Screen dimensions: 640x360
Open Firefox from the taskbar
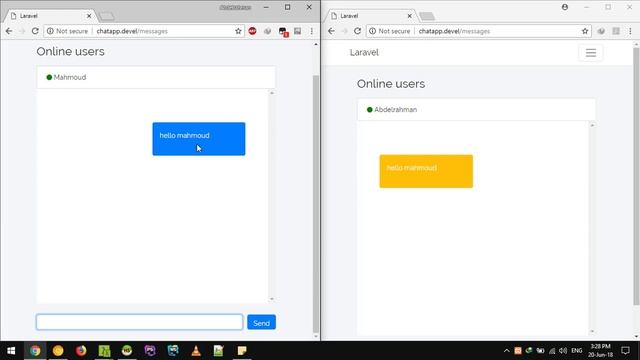(x=81, y=351)
